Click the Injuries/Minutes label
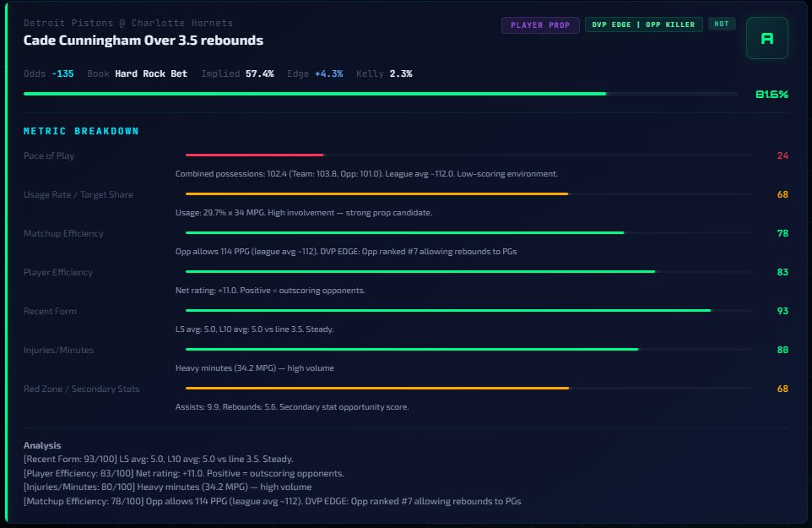Viewport: 812px width, 528px height. coord(58,350)
